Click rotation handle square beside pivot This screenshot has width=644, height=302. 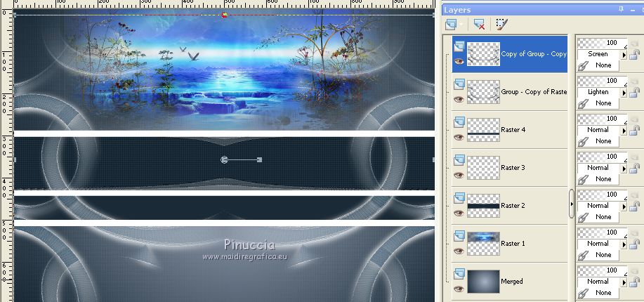[x=260, y=160]
